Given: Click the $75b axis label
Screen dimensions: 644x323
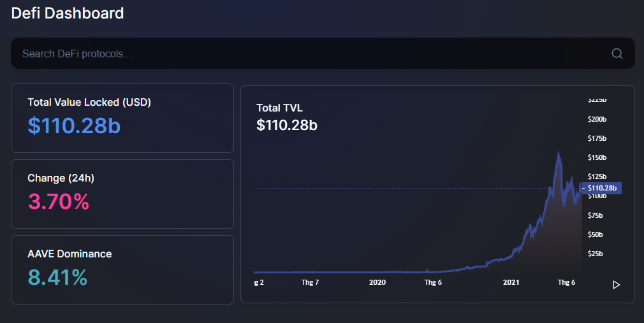Looking at the screenshot, I should coord(595,215).
